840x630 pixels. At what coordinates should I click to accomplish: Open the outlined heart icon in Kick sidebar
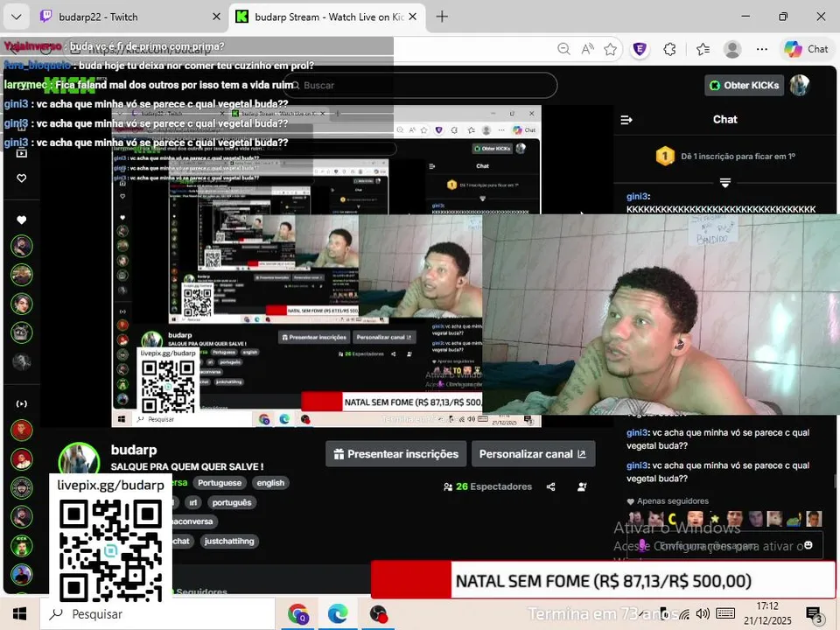(21, 178)
